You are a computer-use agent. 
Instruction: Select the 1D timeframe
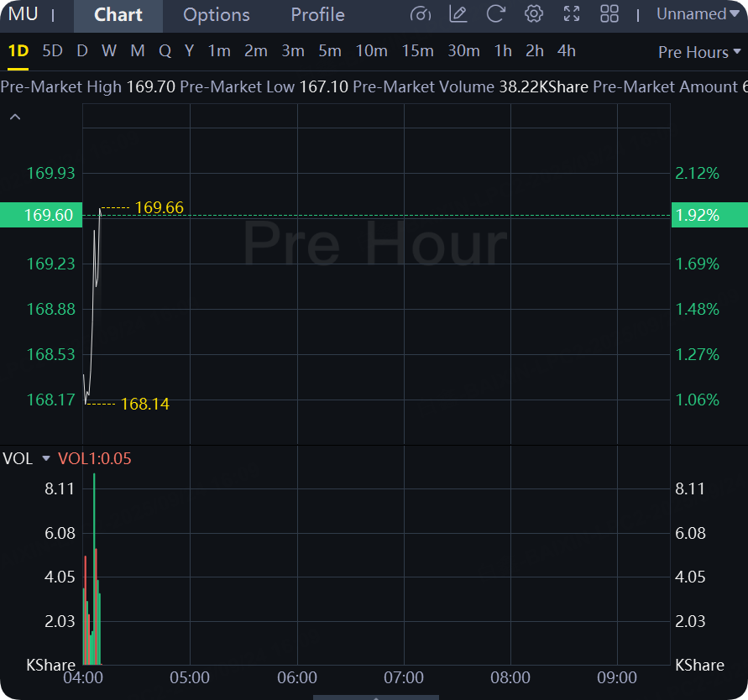click(18, 50)
